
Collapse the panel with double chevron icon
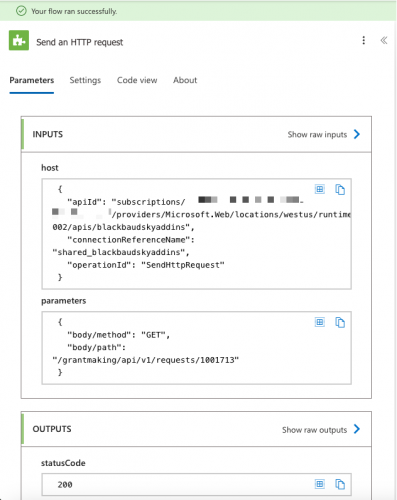coord(384,40)
